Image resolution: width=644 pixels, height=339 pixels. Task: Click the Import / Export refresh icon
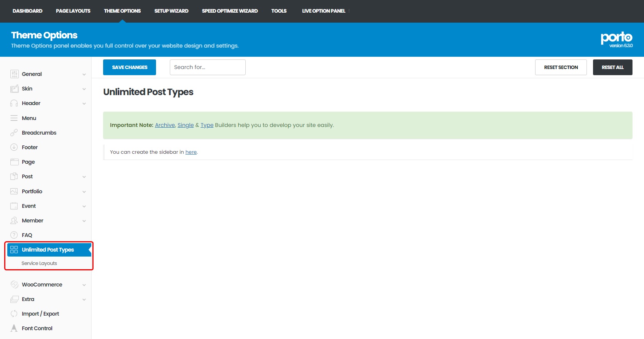pos(14,314)
